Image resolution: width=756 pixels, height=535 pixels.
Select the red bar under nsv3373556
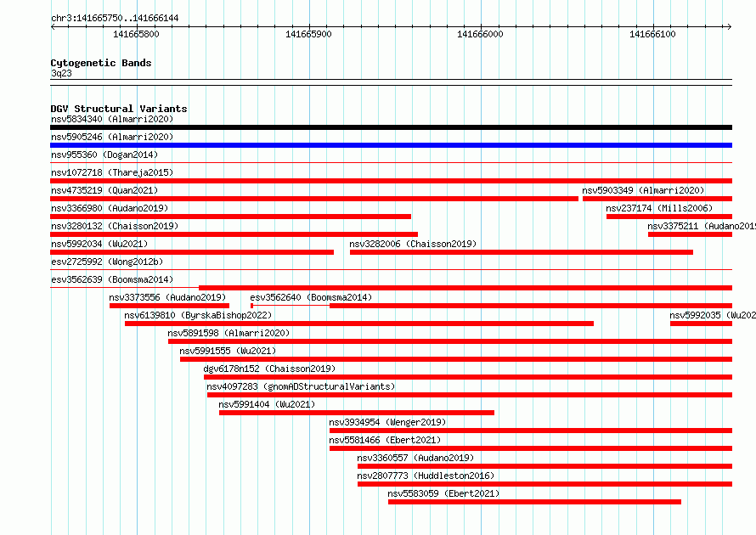click(x=169, y=306)
